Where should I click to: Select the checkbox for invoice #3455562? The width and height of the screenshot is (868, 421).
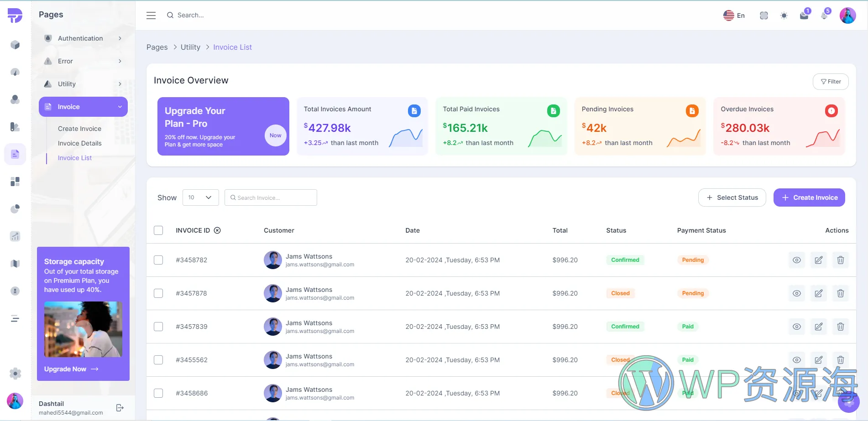[158, 360]
